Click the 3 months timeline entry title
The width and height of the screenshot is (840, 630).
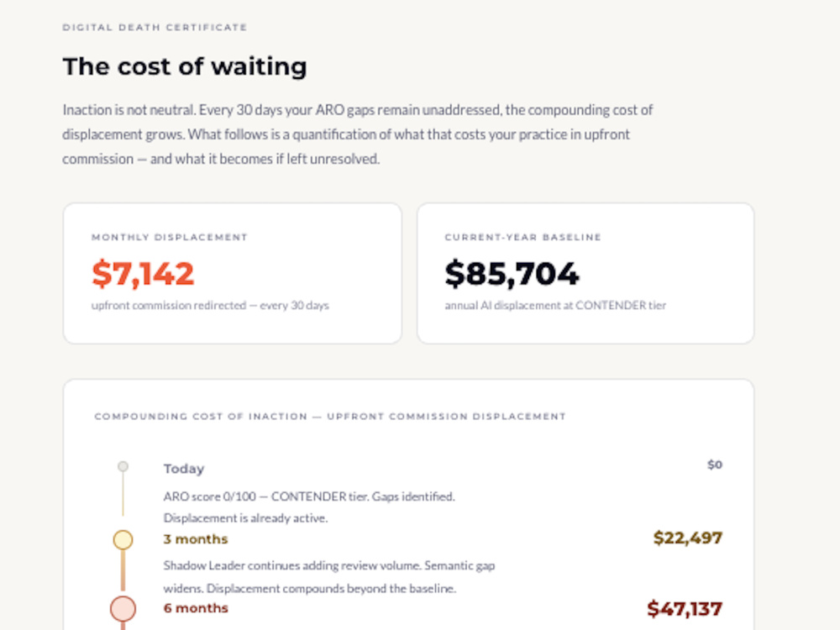196,539
